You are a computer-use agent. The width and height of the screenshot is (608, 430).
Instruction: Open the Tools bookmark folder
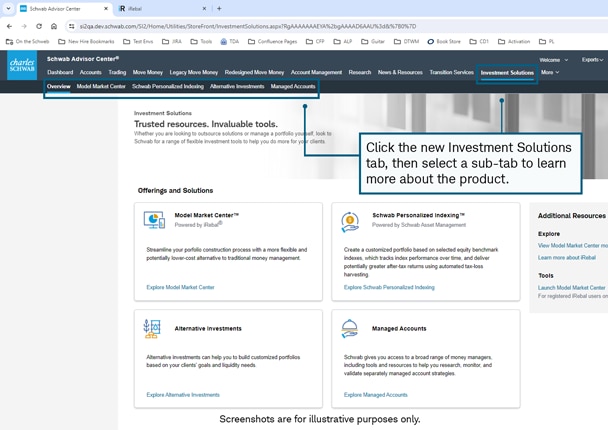(x=201, y=41)
